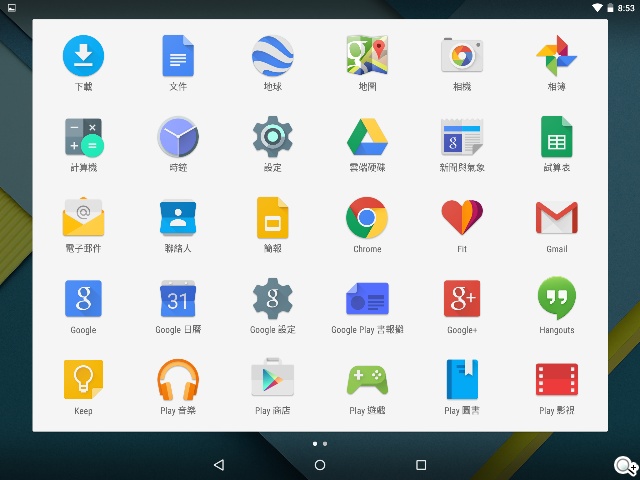Open Play Games controller app
Viewport: 640px width, 480px height.
click(367, 380)
